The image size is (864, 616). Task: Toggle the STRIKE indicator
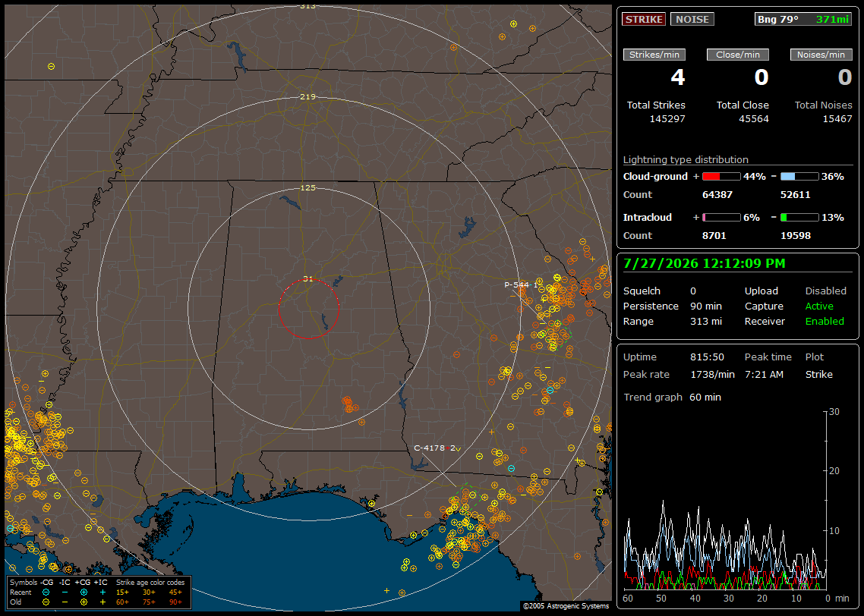644,19
